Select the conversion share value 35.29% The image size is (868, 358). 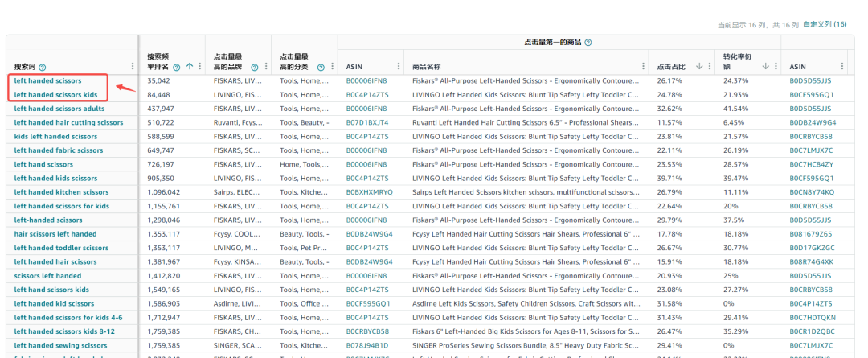coord(735,331)
